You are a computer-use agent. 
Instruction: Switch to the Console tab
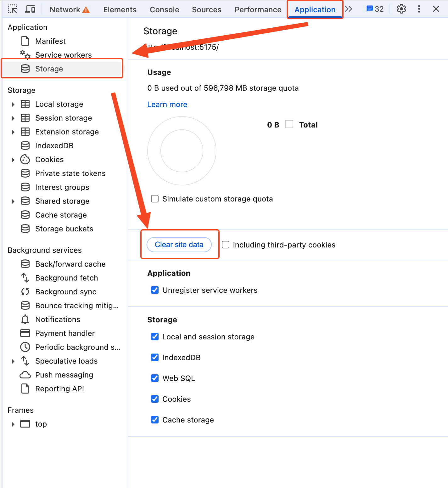click(164, 10)
